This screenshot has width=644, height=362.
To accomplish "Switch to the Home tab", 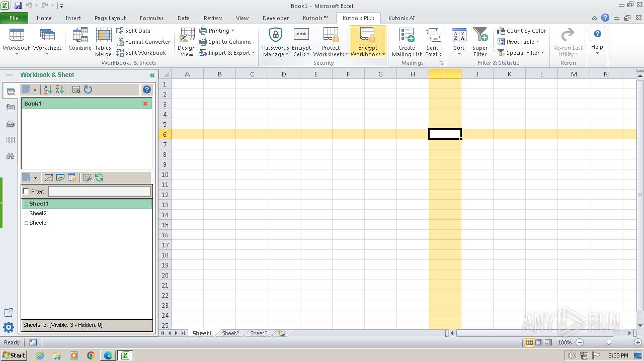I will click(44, 18).
